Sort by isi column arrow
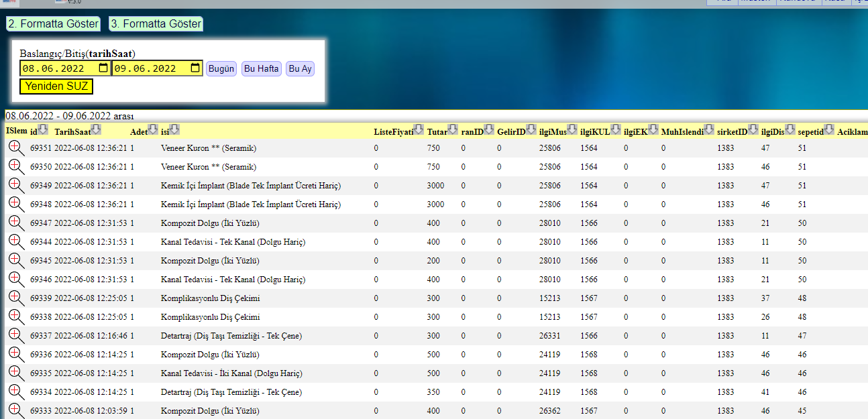Screen dimensions: 868x419 point(174,129)
